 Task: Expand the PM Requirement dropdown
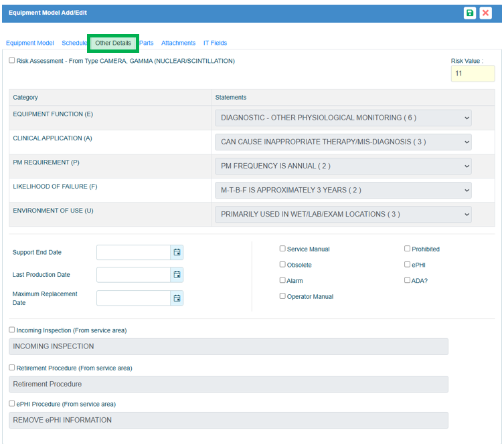[343, 166]
